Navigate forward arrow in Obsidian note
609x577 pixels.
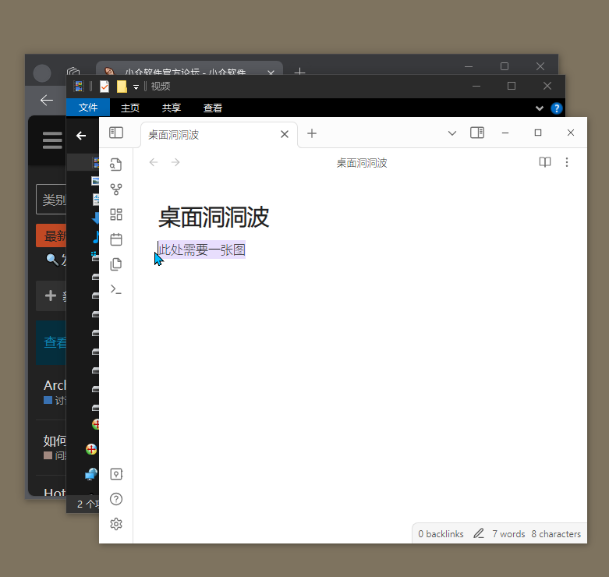(176, 162)
